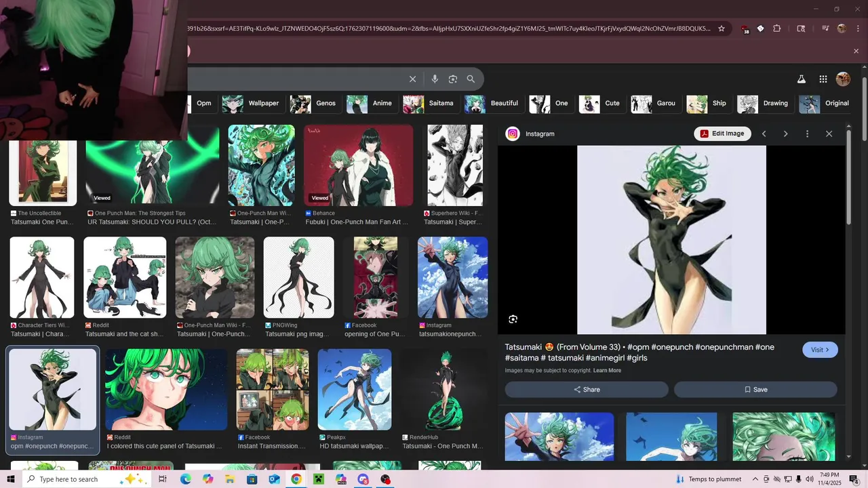
Task: Open the Reddit colored cute panel thumbnail
Action: tap(166, 389)
